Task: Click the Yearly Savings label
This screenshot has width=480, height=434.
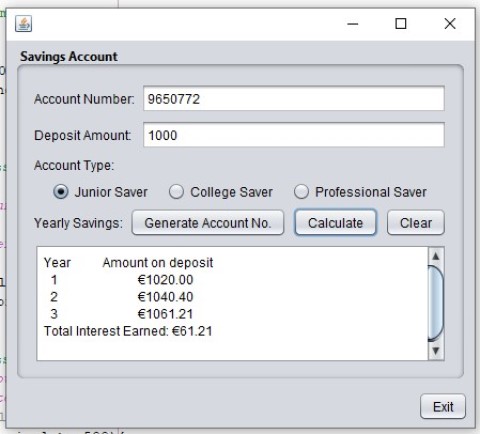Action: point(78,223)
